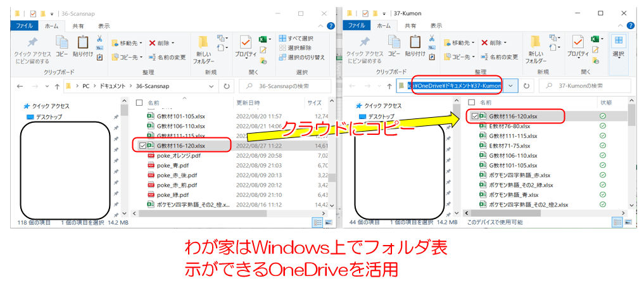
Task: Click Select All in 36-Scansnap ribbon
Action: click(x=296, y=39)
